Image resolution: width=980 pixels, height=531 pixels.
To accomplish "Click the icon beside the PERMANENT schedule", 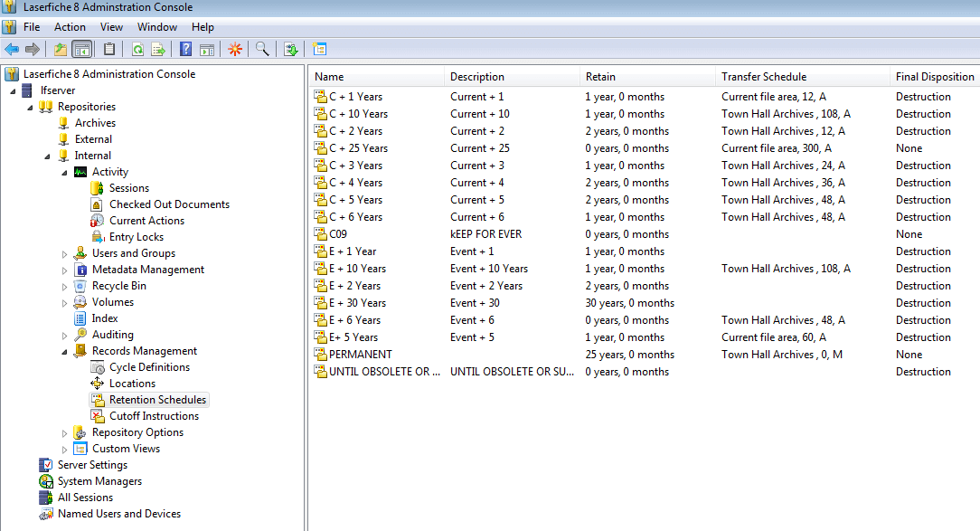I will 320,354.
